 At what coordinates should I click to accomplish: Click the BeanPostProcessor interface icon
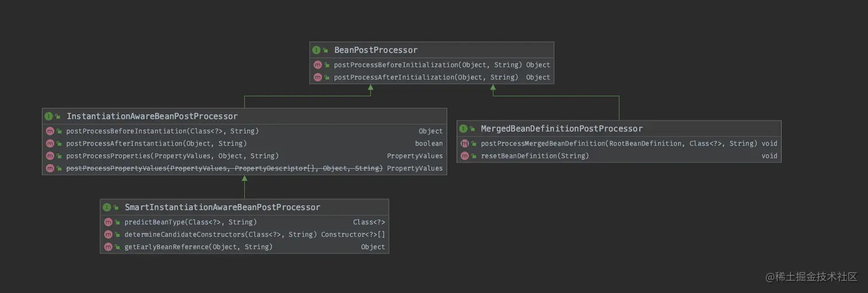pos(316,50)
